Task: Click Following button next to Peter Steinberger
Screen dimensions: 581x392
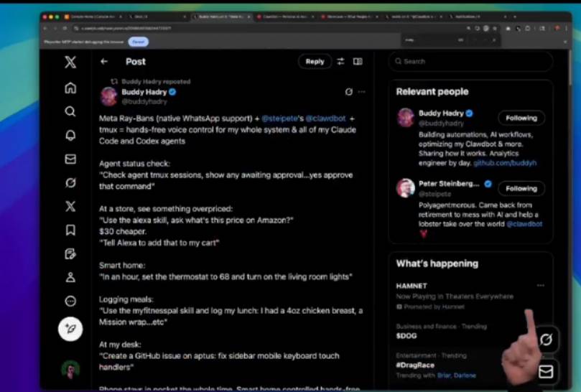Action: point(521,189)
